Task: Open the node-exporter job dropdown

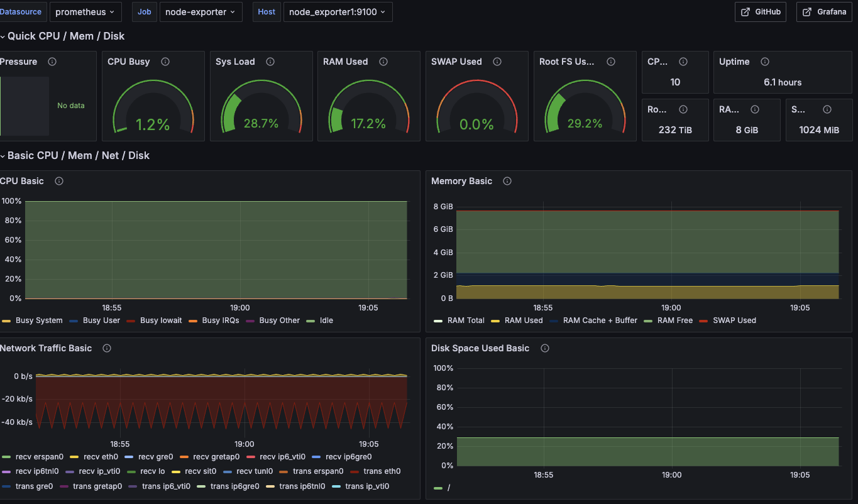Action: click(x=201, y=12)
